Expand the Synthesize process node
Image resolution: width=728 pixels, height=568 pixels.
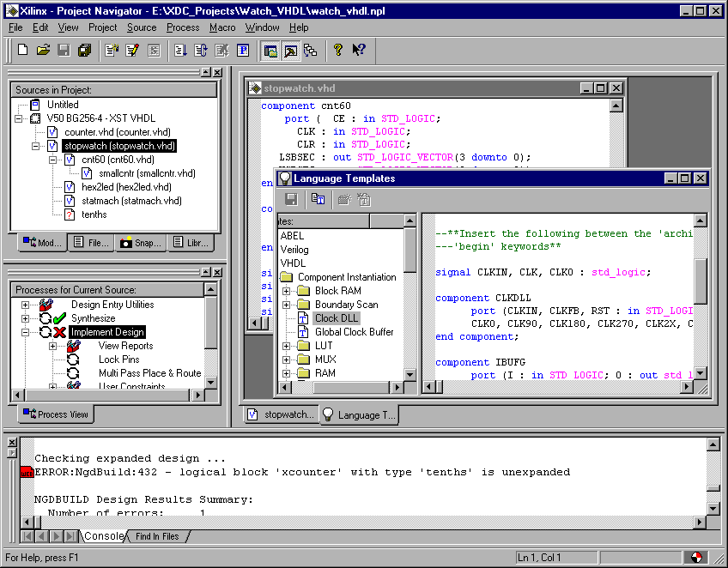pos(23,318)
